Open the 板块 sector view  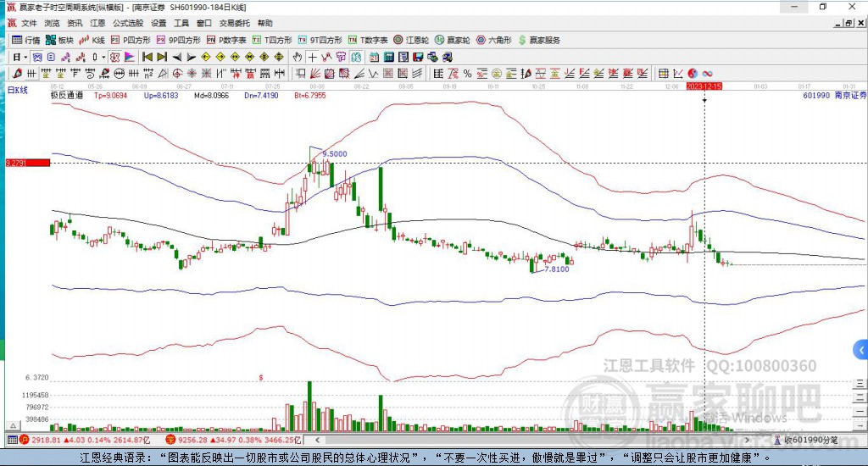pos(59,40)
